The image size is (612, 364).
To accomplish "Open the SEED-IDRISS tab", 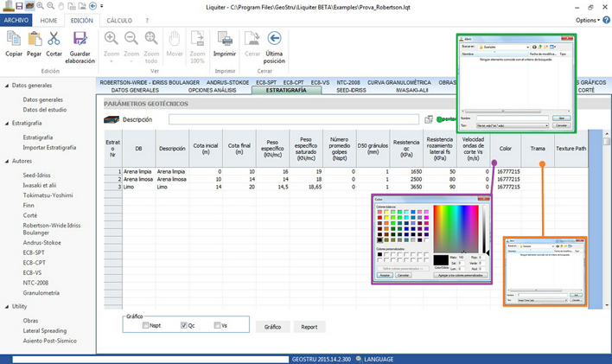I will tap(351, 90).
